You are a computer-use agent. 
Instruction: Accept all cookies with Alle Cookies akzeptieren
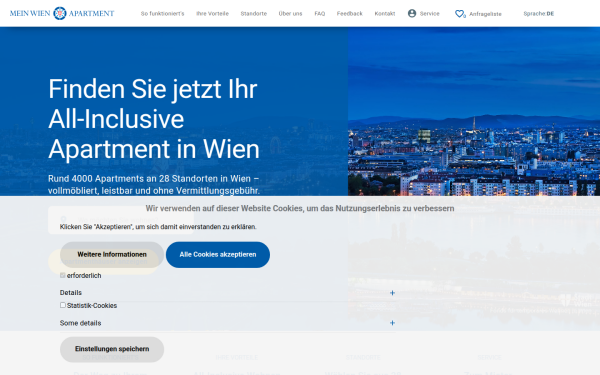218,254
